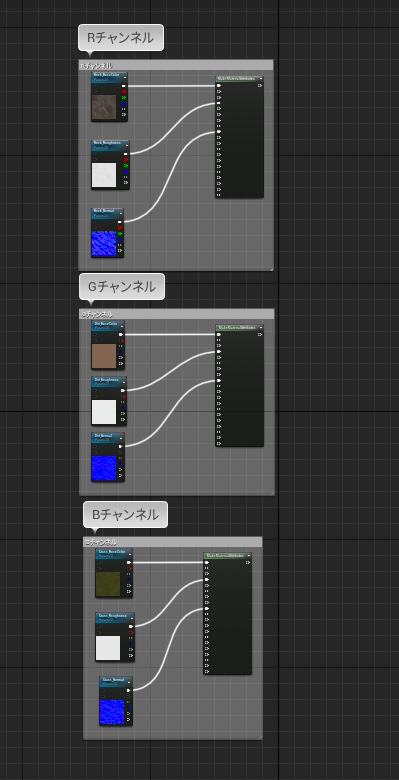Select the Rock_Normal blue texture thumbnail
Viewport: 399px width, 780px height.
[x=103, y=243]
